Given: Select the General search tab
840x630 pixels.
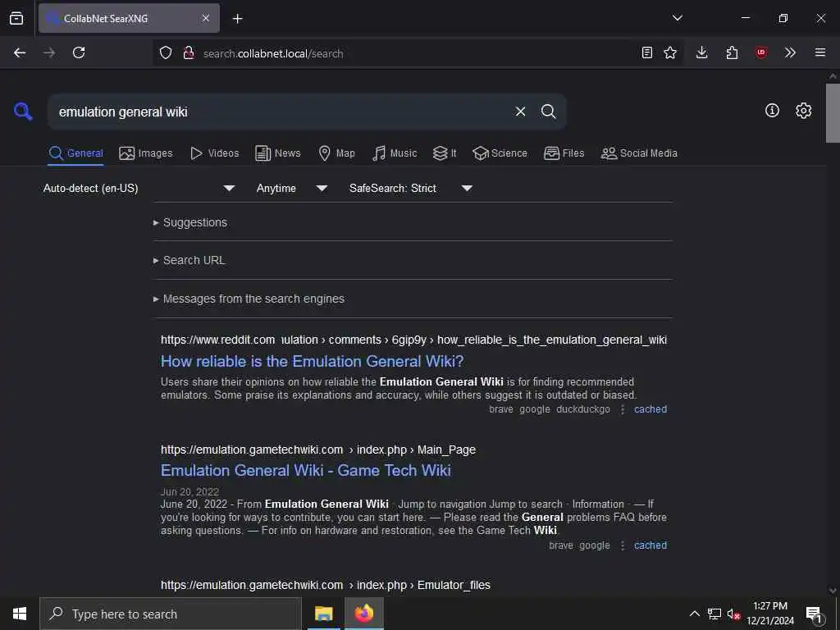Looking at the screenshot, I should (75, 153).
